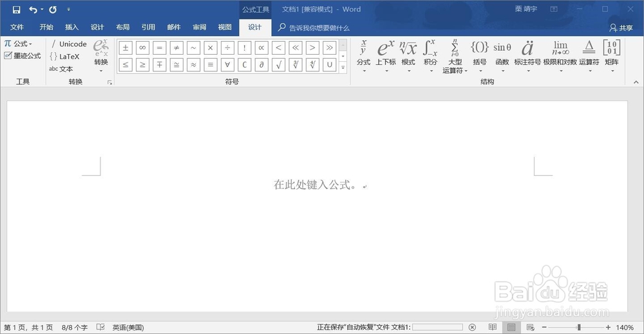Insert the less-than-or-equal ≤ symbol

[x=126, y=65]
